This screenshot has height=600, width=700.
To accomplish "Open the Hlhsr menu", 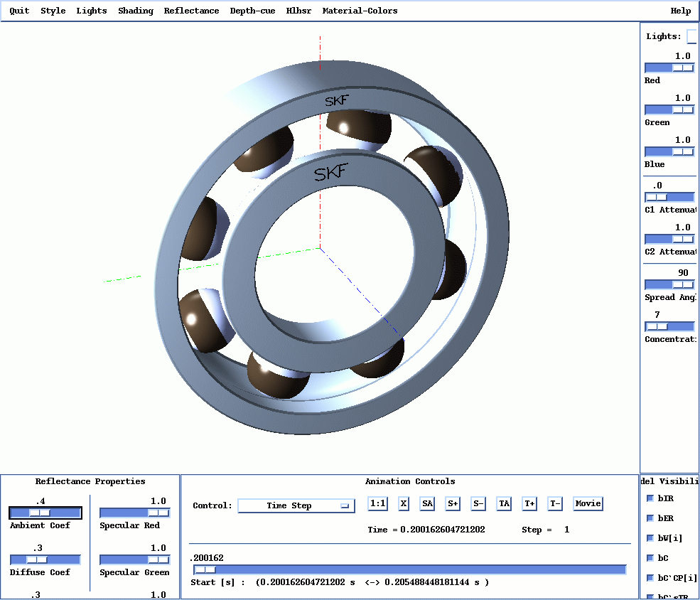I will pyautogui.click(x=298, y=11).
